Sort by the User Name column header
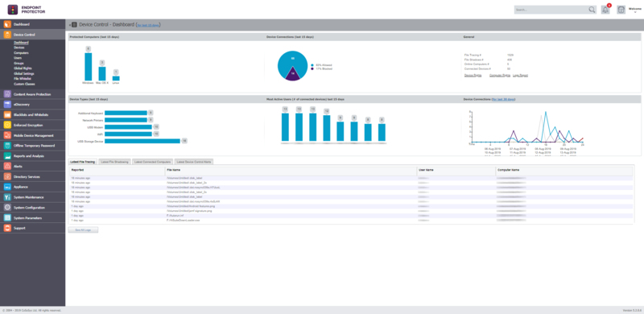 point(456,170)
